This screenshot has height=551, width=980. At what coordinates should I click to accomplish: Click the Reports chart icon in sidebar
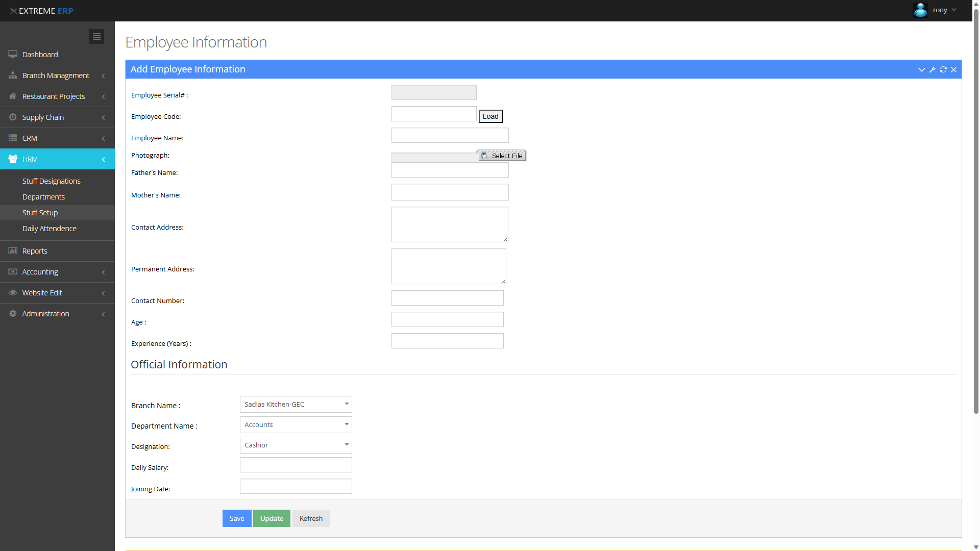pyautogui.click(x=13, y=251)
